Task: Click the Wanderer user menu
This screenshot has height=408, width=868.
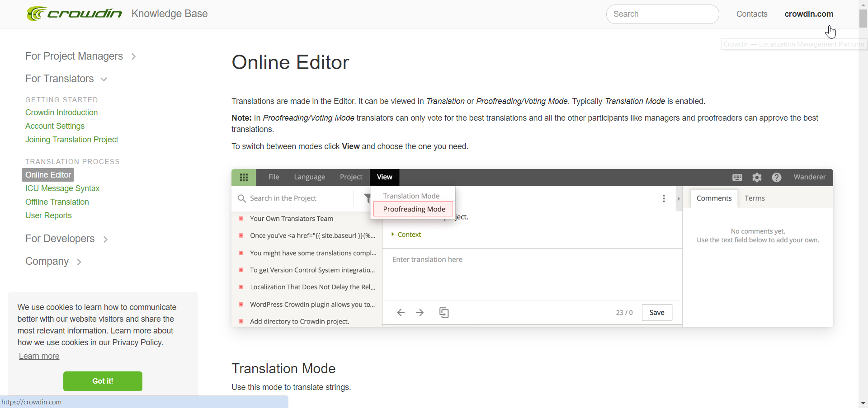Action: (x=809, y=177)
